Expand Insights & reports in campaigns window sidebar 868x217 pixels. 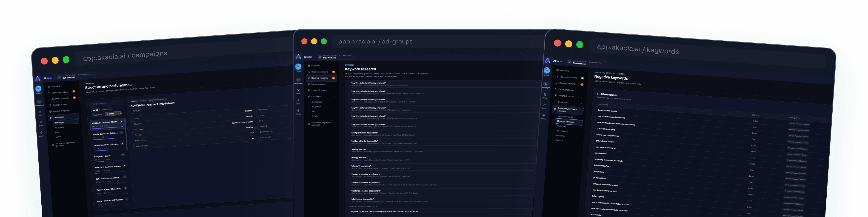pos(63,111)
